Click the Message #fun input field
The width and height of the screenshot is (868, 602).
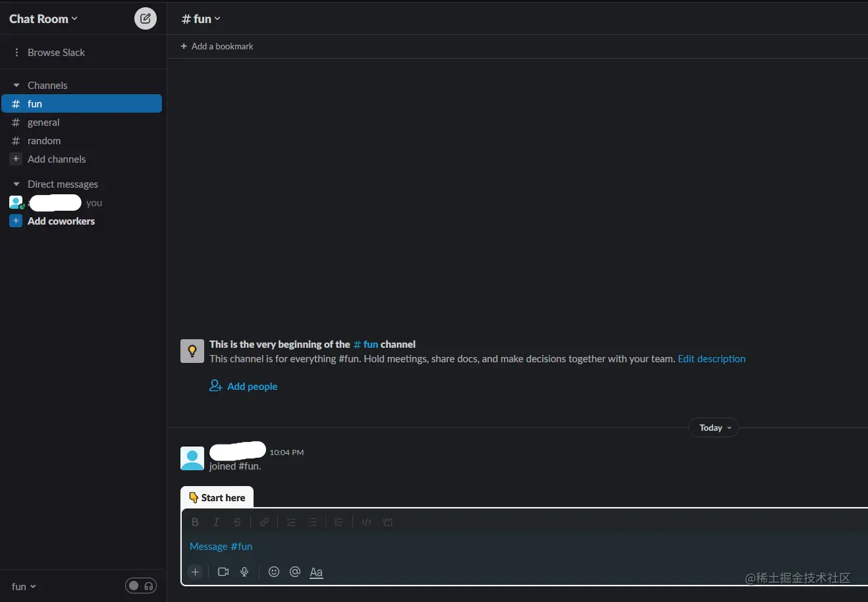click(x=524, y=547)
